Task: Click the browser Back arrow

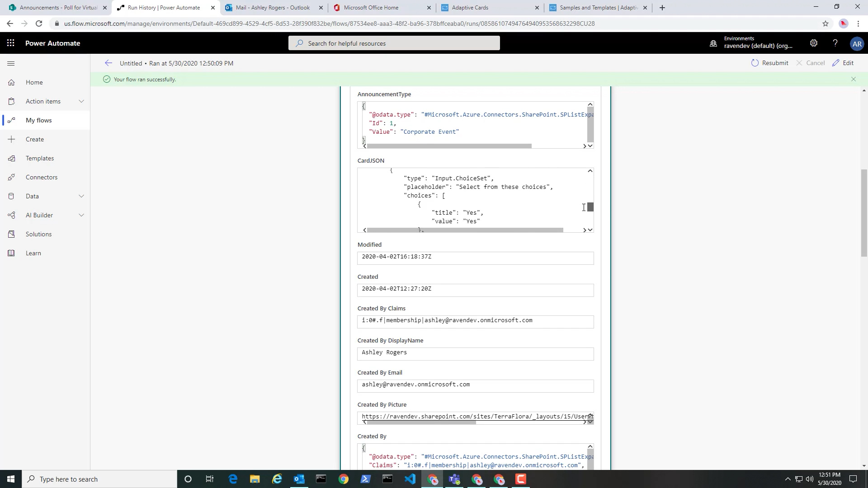Action: tap(10, 23)
